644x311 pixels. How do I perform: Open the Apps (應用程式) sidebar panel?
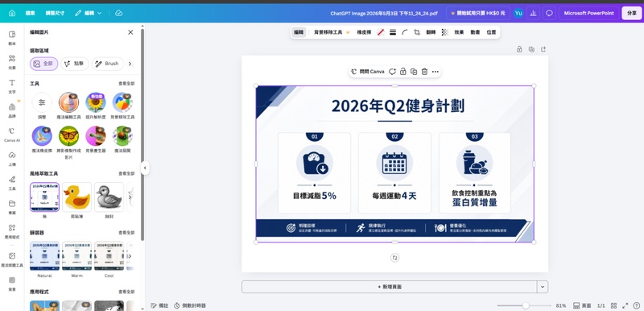pyautogui.click(x=12, y=231)
